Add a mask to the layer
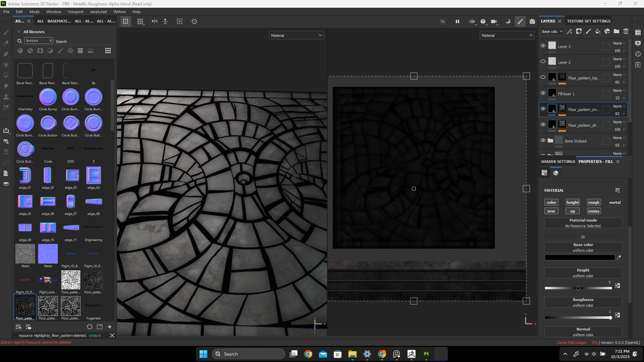 coord(579,31)
